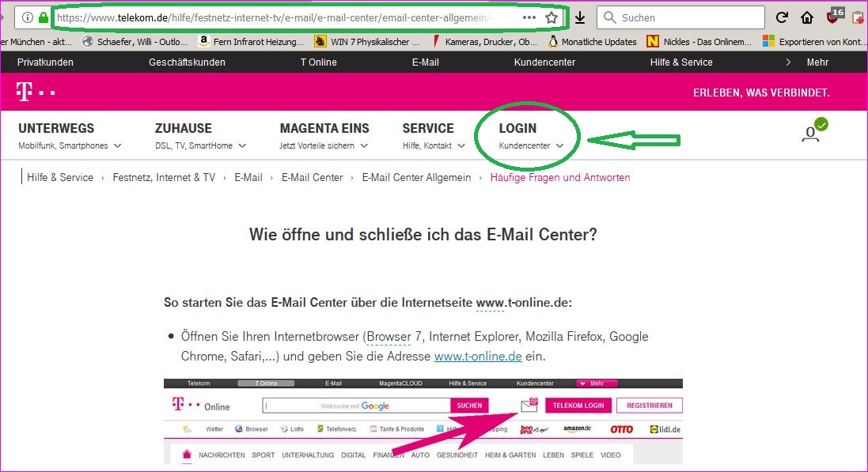868x472 pixels.
Task: Expand the MAGENTA EINS menu
Action: (x=324, y=136)
